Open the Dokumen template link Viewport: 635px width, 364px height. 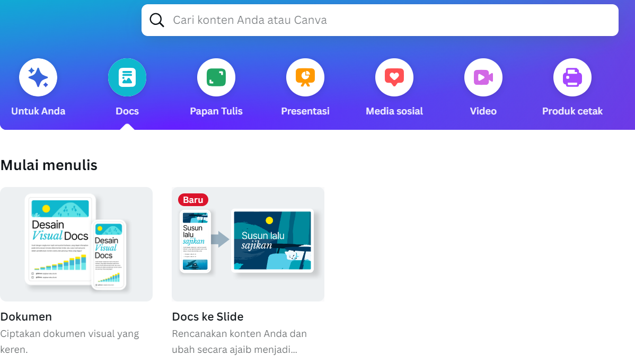26,316
